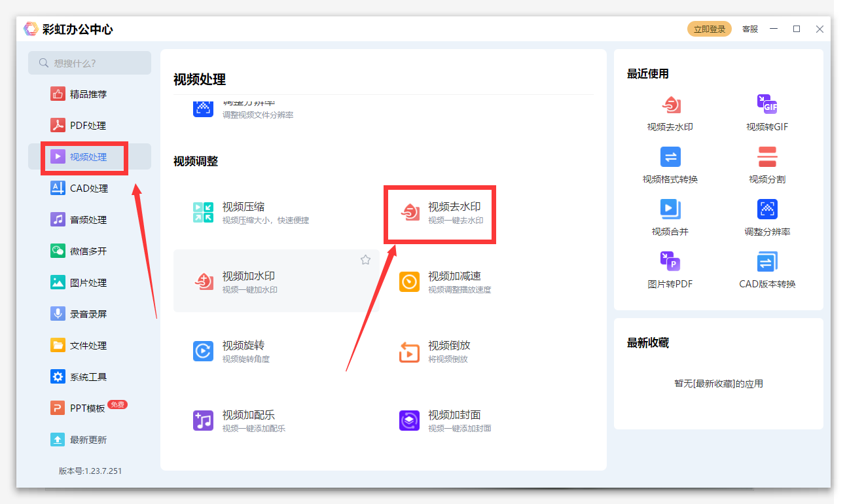Click the search magnifier icon
Screen dimensions: 847x504
[44, 63]
